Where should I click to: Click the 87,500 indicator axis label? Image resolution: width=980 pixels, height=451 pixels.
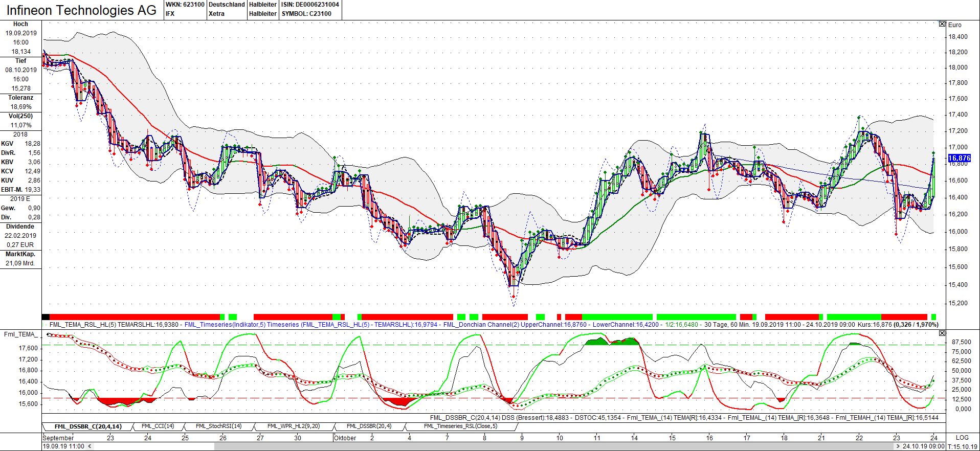pyautogui.click(x=961, y=342)
